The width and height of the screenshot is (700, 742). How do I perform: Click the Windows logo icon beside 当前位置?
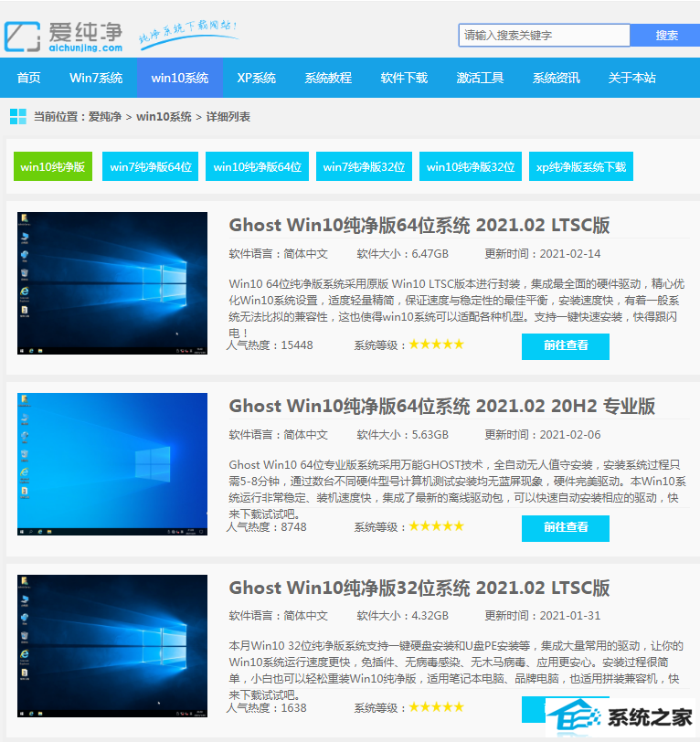[x=18, y=116]
